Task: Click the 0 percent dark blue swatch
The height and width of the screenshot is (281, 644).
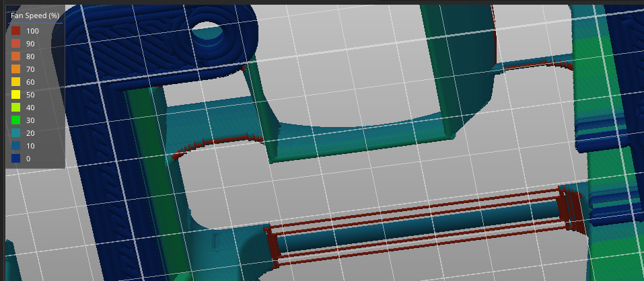Action: point(15,159)
